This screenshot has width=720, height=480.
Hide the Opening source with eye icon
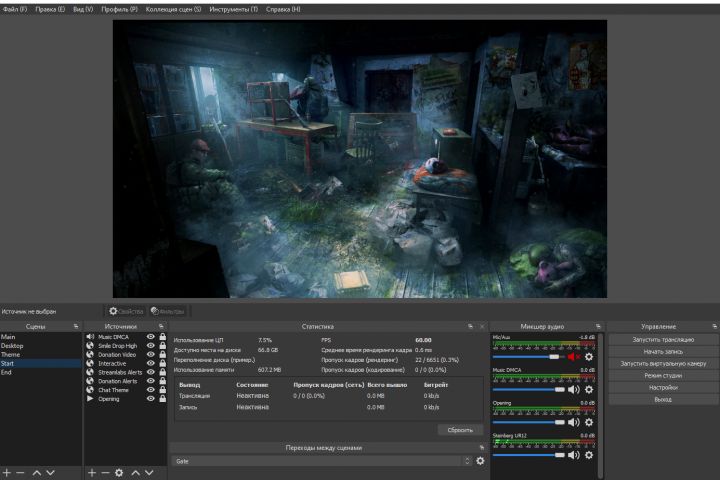pyautogui.click(x=151, y=399)
